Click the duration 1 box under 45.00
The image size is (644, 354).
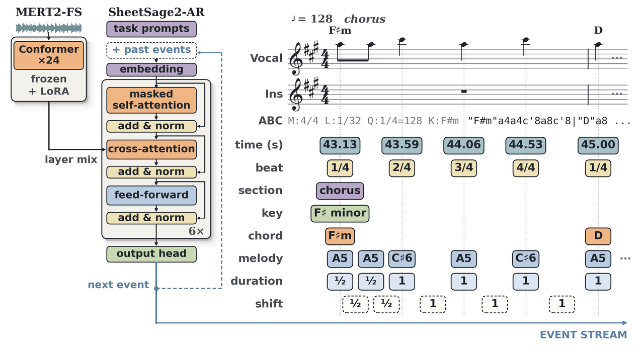click(598, 281)
